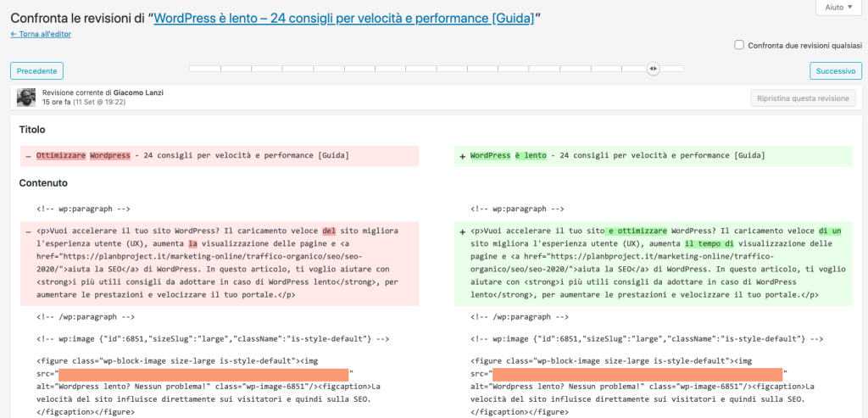
Task: Click the minus icon beside removed paragraph
Action: (28, 232)
